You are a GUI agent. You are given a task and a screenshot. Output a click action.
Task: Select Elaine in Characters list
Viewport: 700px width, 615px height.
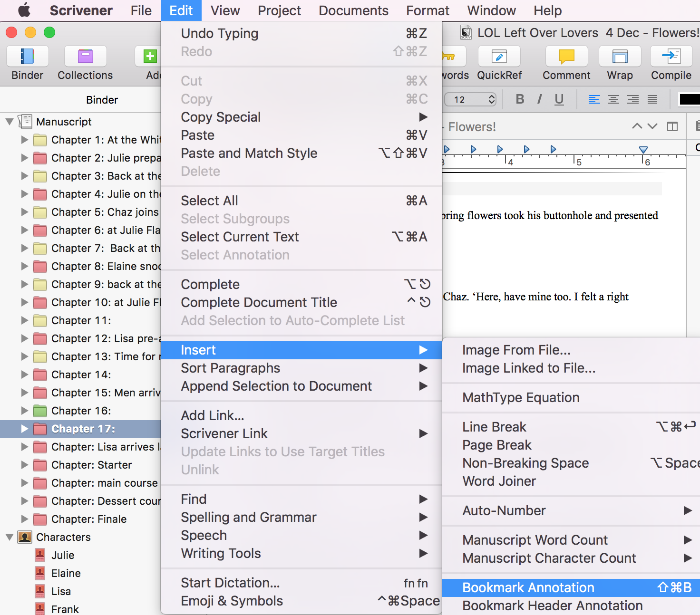[x=66, y=573]
